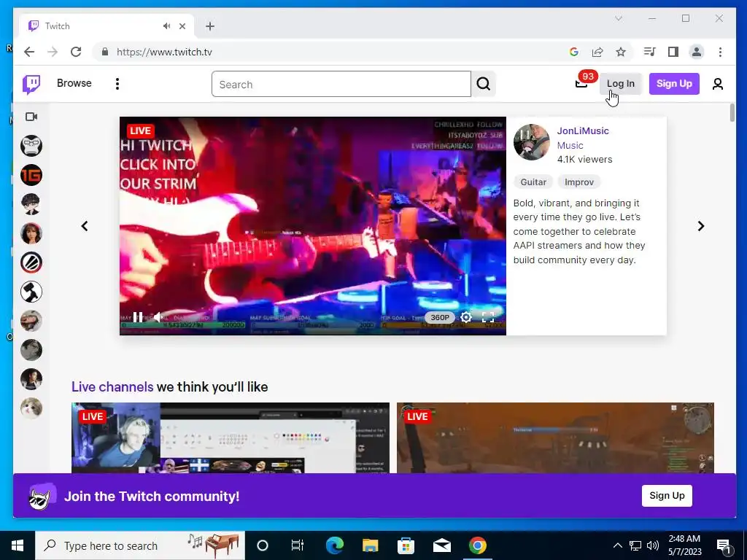
Task: Open the user profile icon menu
Action: tap(718, 85)
